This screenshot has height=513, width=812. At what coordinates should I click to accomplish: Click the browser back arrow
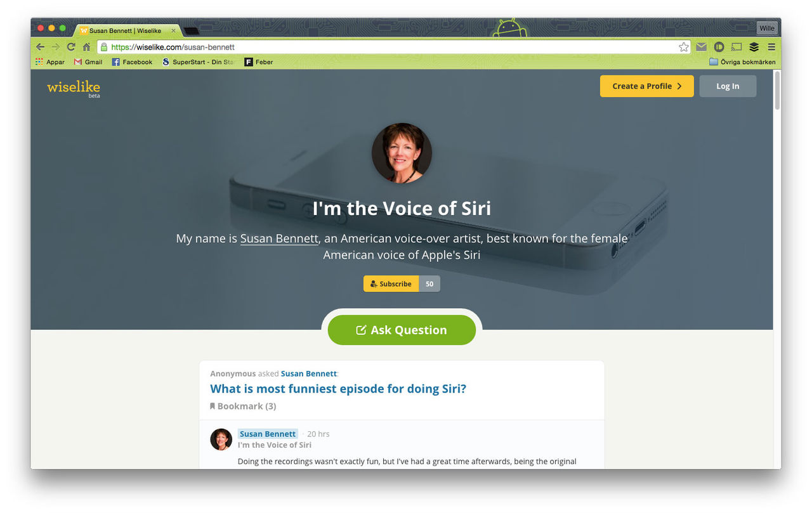click(x=40, y=47)
